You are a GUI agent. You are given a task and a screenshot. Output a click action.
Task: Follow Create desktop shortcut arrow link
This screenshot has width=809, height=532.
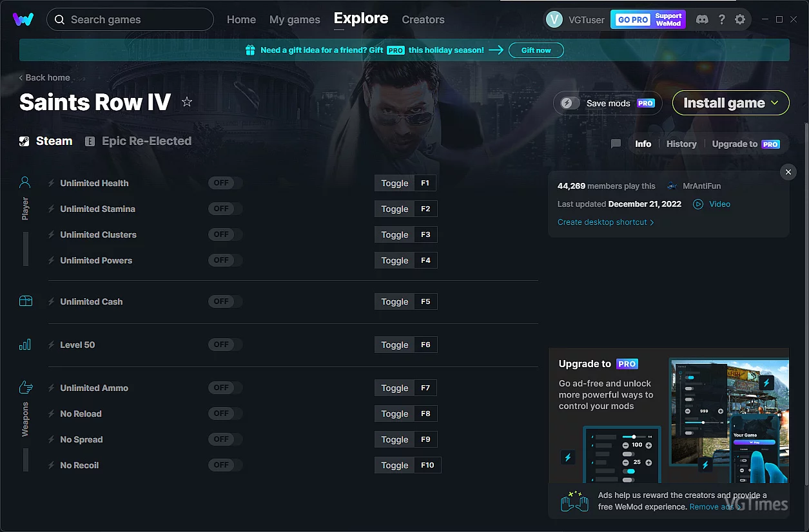click(606, 222)
